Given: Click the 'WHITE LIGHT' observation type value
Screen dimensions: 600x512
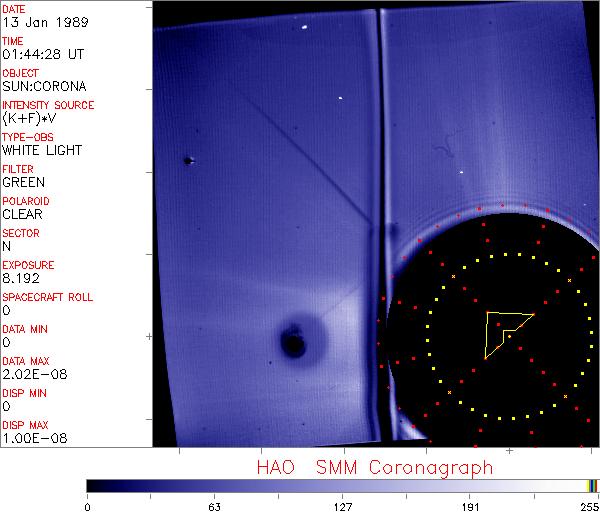Looking at the screenshot, I should pyautogui.click(x=42, y=151).
